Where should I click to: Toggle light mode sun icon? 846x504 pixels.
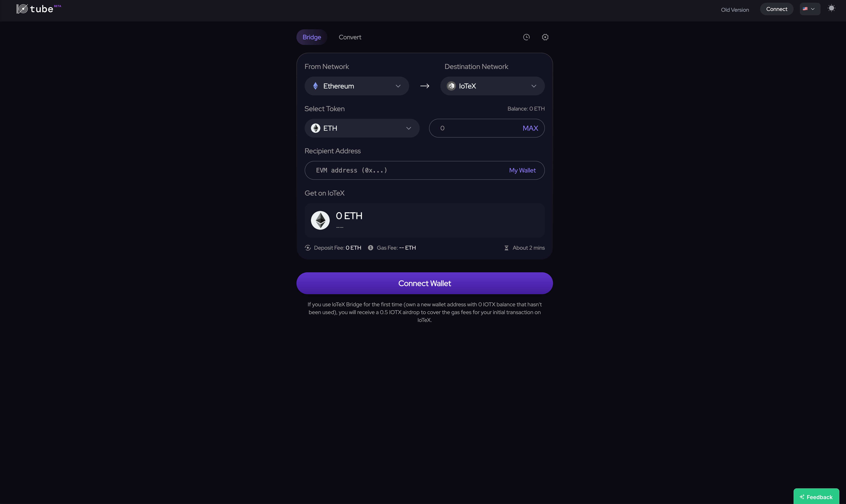click(x=831, y=8)
